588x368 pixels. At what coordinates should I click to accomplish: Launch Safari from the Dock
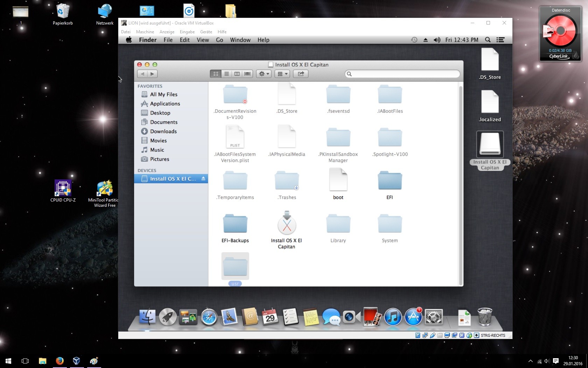tap(209, 318)
